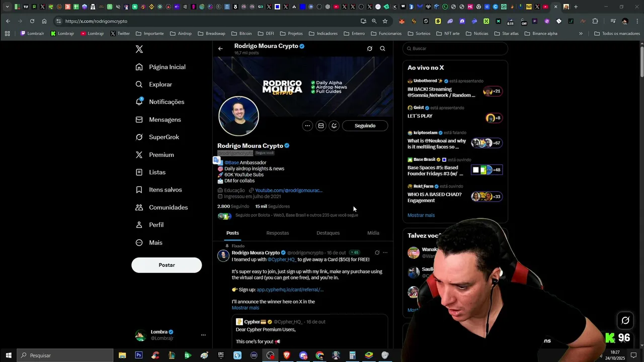Open Todos os marcadores folder
Image resolution: width=644 pixels, height=362 pixels.
point(617,34)
